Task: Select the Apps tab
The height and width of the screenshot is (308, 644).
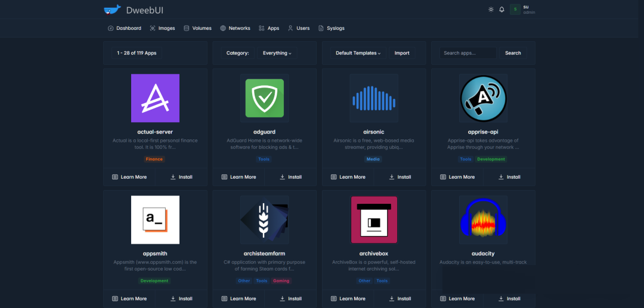Action: (x=269, y=29)
